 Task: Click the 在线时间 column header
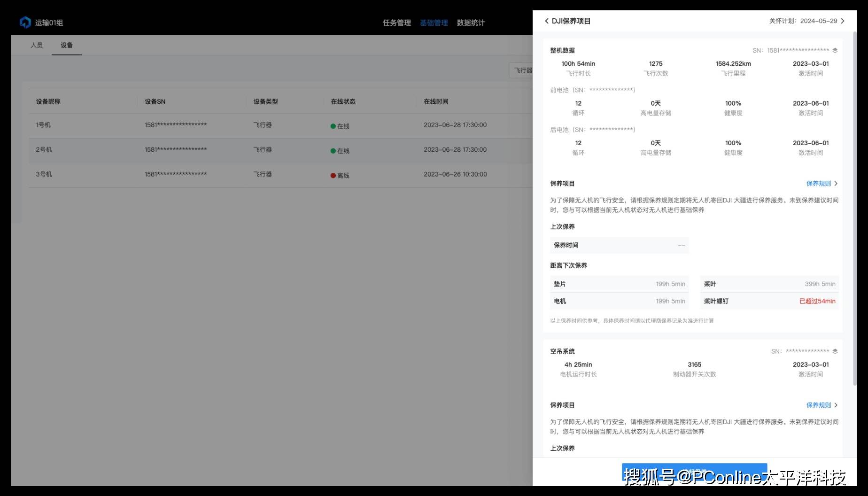click(x=436, y=101)
